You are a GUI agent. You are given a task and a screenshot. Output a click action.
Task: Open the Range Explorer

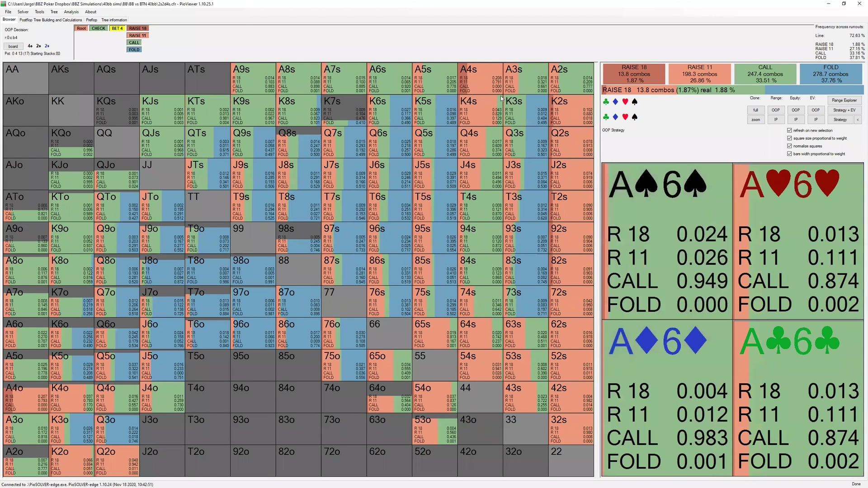844,100
